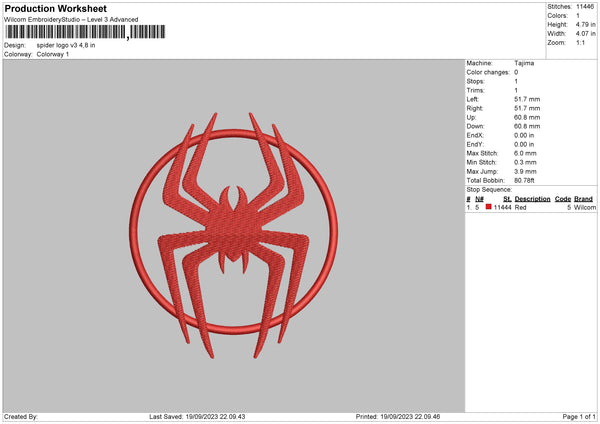Click the 'Stop Sequence:' heading

pyautogui.click(x=489, y=189)
